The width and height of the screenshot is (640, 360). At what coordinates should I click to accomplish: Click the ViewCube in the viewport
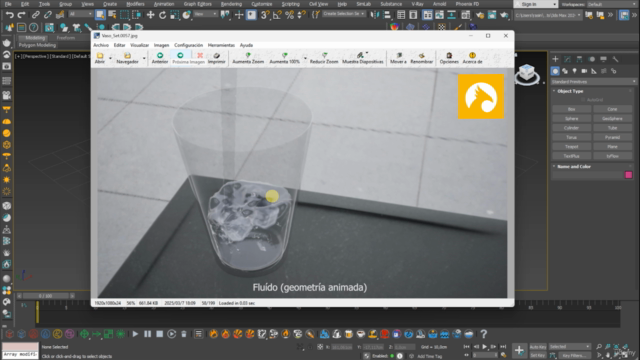click(527, 74)
